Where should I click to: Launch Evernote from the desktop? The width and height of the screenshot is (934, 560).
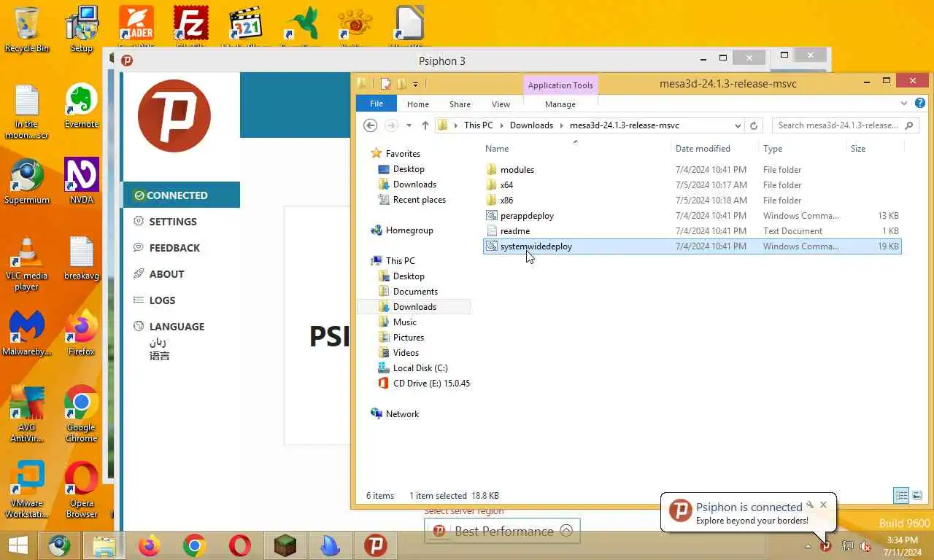click(x=81, y=106)
